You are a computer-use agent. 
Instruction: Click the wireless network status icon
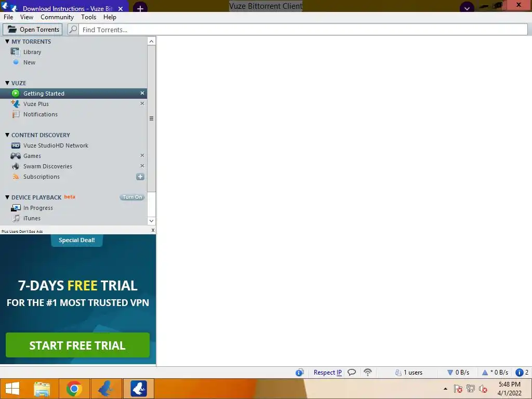click(368, 372)
